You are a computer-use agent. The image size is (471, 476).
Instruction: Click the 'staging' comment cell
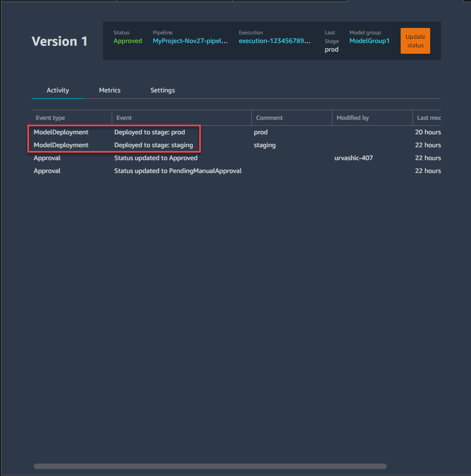[264, 145]
